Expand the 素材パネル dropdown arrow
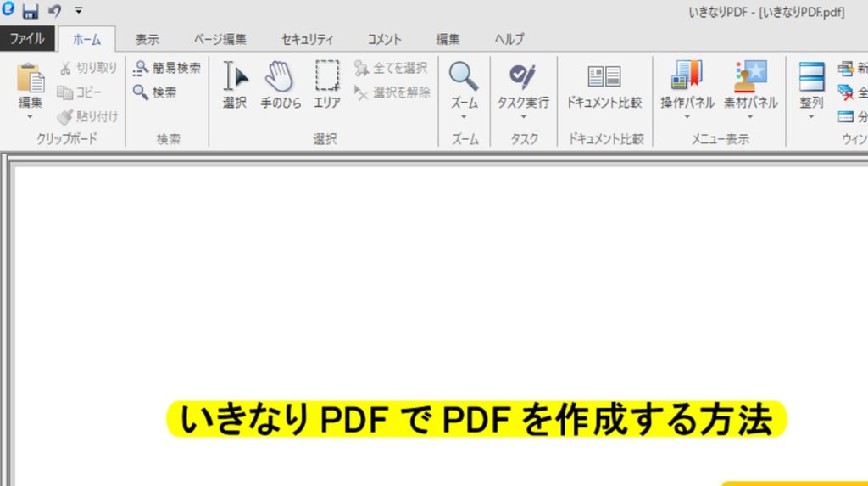The height and width of the screenshot is (486, 868). 751,117
